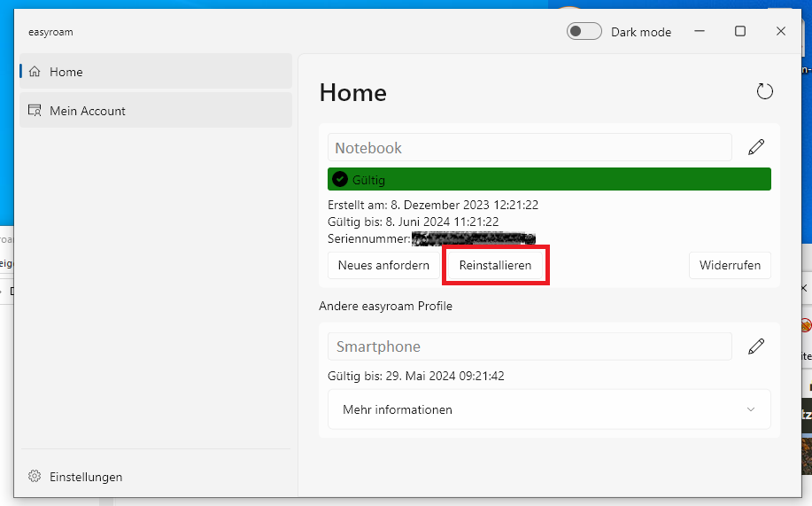The width and height of the screenshot is (812, 506).
Task: Click the account icon beside Mein Account
Action: [x=35, y=111]
